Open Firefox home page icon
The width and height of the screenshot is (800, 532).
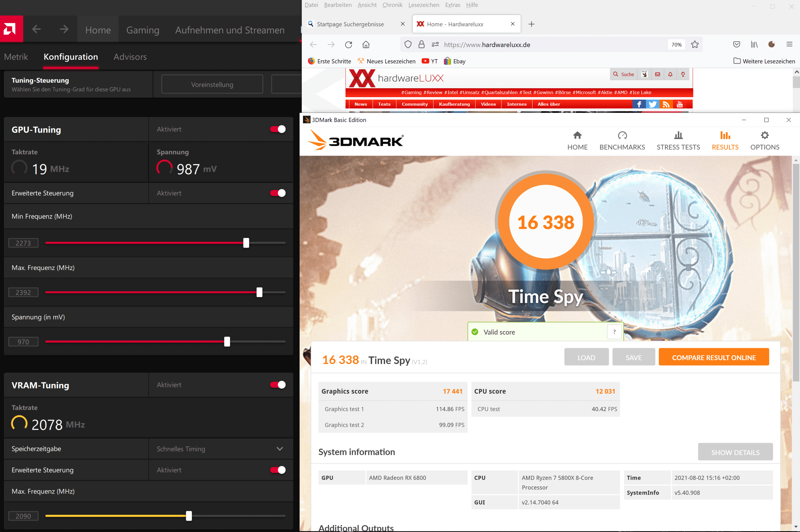tap(366, 45)
